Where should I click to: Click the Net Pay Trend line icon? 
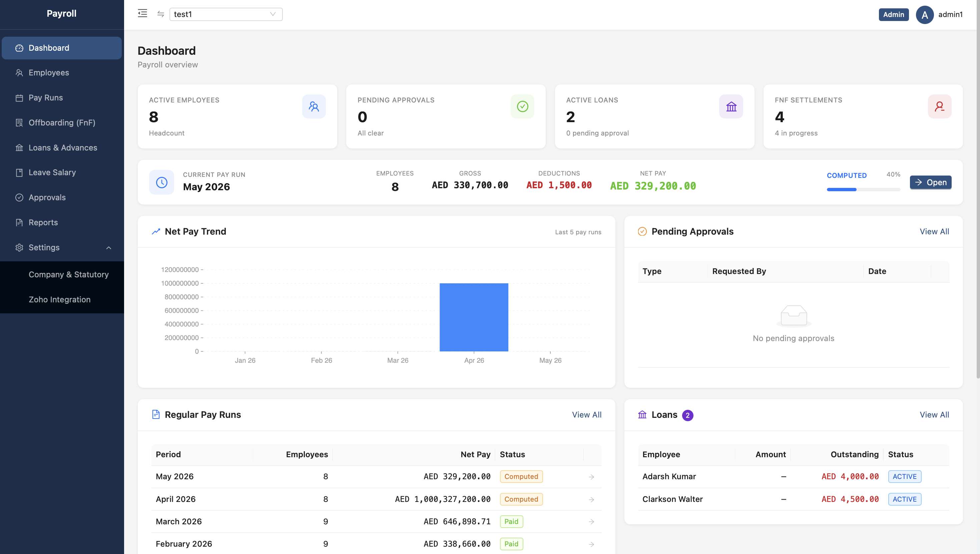[x=156, y=232]
